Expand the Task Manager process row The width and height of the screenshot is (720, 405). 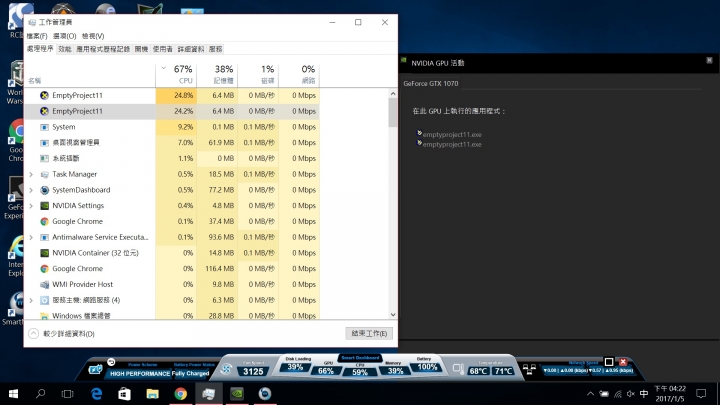(x=31, y=174)
